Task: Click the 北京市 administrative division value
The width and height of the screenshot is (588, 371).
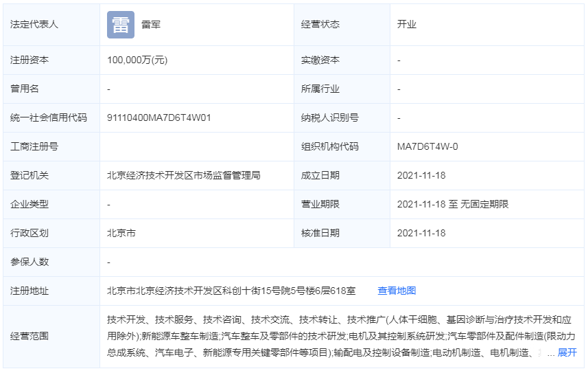Action: tap(121, 233)
